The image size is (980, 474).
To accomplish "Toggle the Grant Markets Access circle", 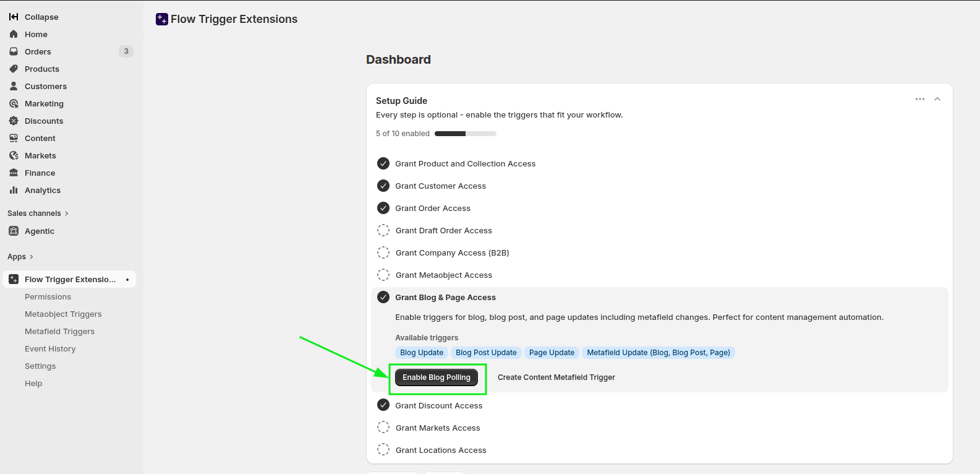I will point(383,428).
